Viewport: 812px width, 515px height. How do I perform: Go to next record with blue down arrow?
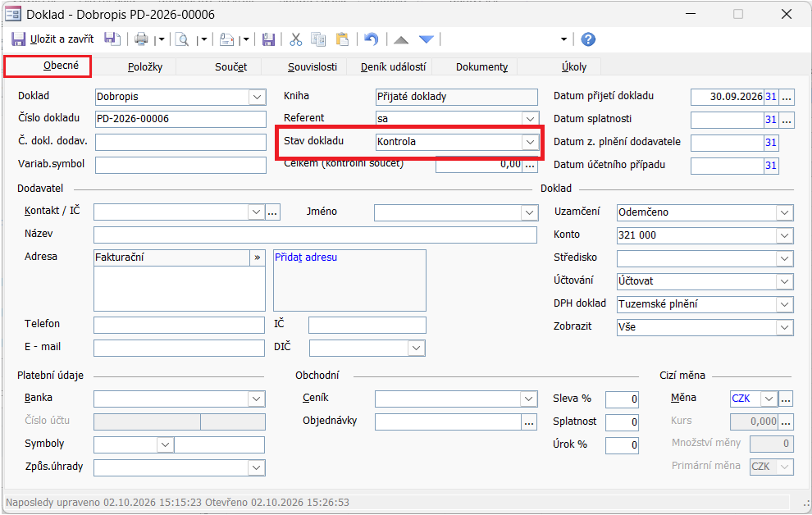point(427,40)
